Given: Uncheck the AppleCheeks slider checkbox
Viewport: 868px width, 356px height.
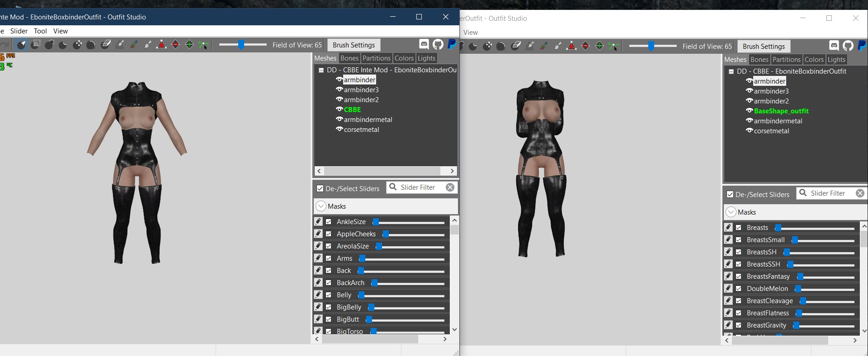Looking at the screenshot, I should 329,234.
